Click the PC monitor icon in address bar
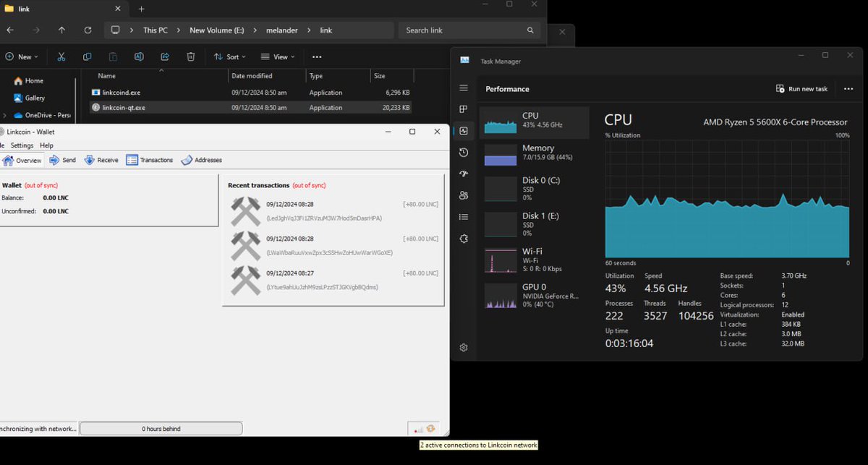This screenshot has width=868, height=465. pos(115,30)
